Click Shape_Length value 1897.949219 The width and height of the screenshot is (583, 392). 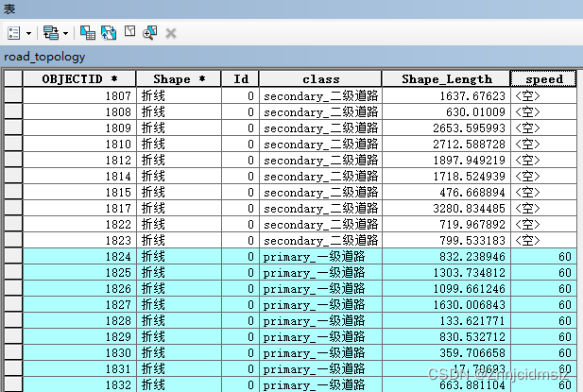click(469, 161)
